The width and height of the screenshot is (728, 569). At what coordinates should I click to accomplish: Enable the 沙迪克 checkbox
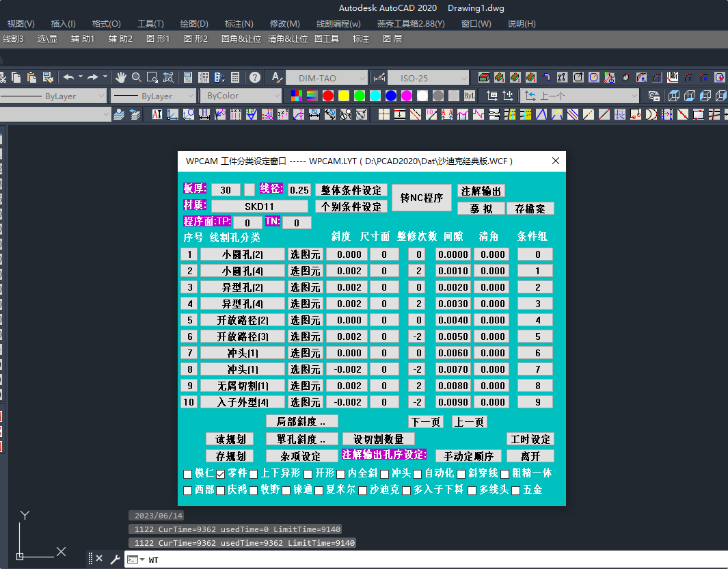pyautogui.click(x=362, y=490)
